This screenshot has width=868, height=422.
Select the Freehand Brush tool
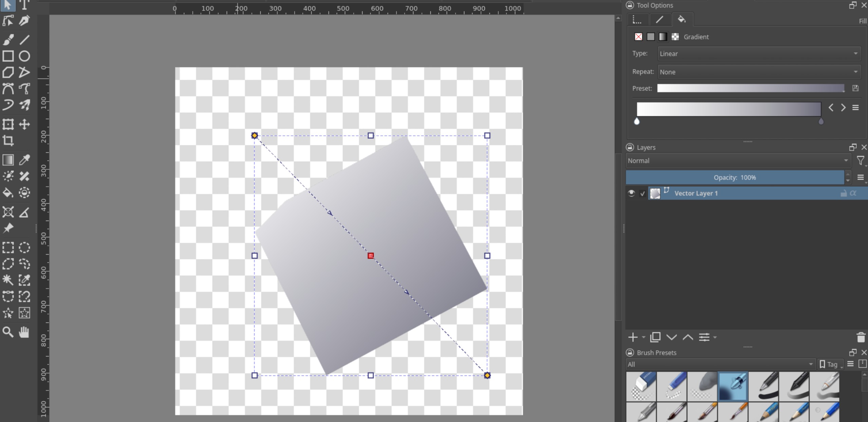[x=8, y=40]
